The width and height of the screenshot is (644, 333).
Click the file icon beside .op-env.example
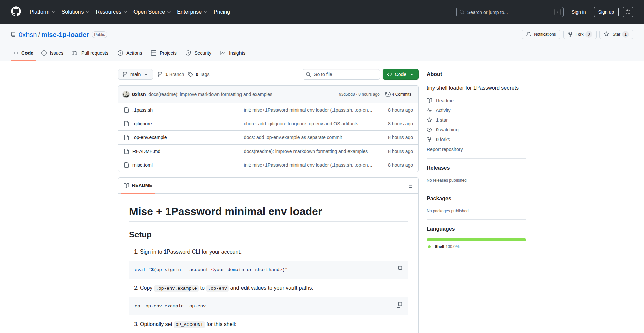click(x=126, y=137)
